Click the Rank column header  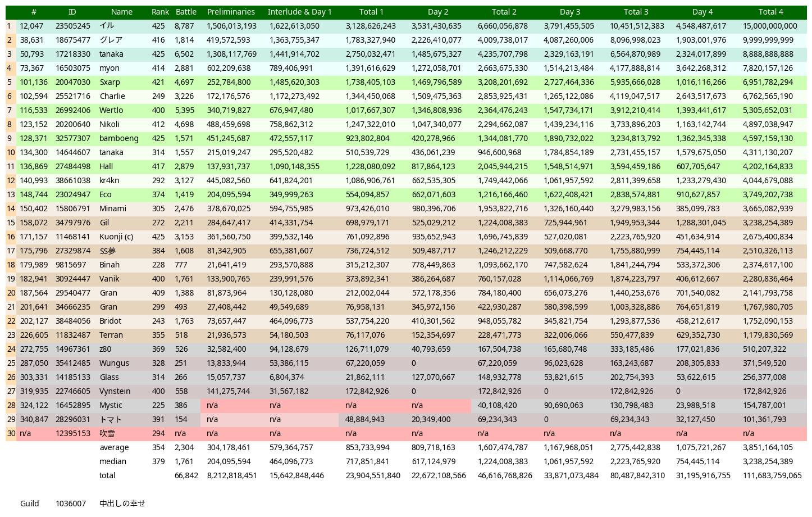160,12
